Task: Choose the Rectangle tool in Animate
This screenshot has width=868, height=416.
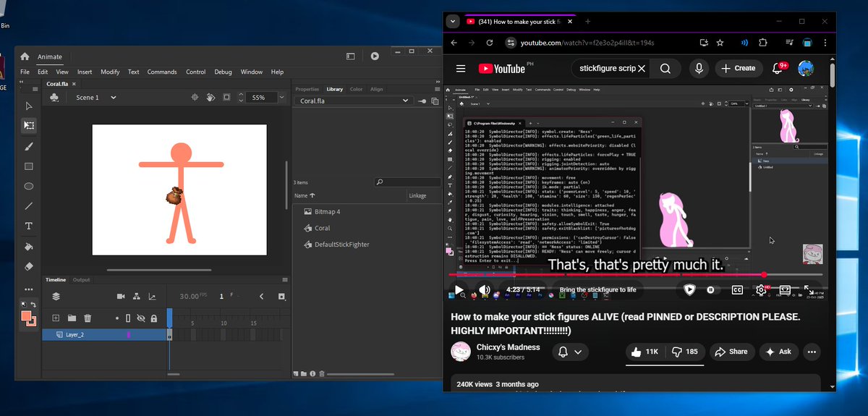Action: pos(29,166)
